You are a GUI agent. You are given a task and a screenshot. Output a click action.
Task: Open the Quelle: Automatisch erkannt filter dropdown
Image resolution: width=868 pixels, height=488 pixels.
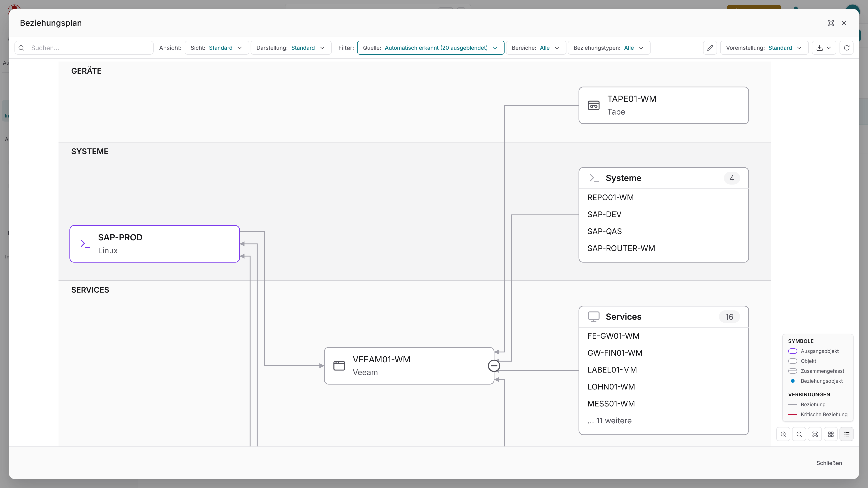[x=431, y=48]
